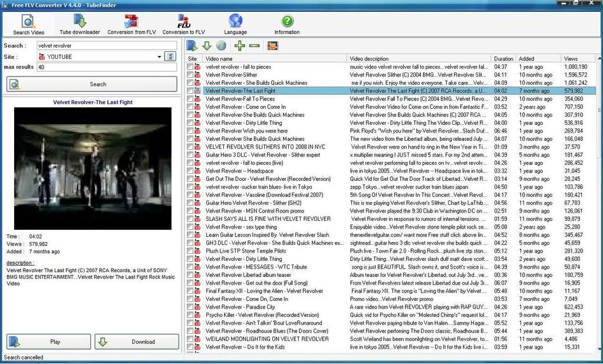
Task: Select checkbox for 'MSN Control Room promo'
Action: point(190,211)
